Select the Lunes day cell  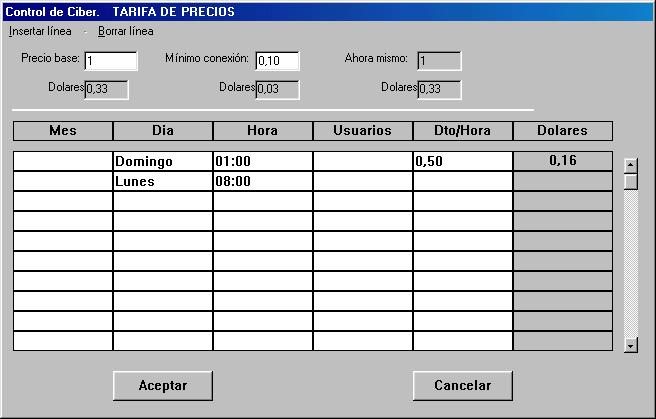(163, 181)
